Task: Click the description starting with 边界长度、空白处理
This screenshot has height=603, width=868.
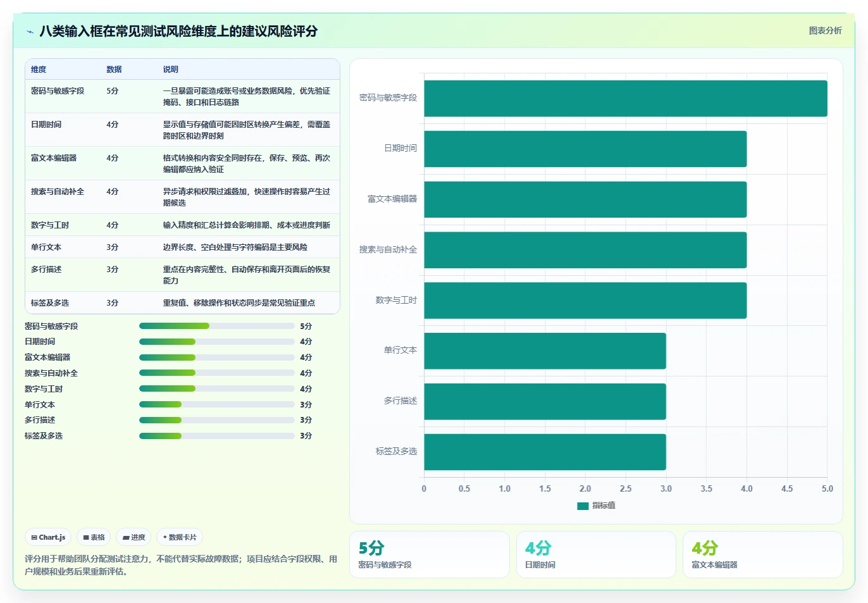Action: pos(235,247)
